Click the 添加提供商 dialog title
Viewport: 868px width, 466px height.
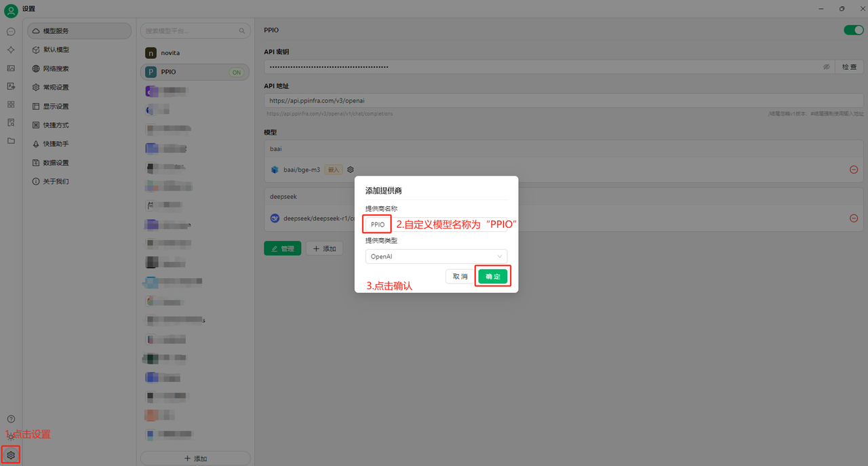[x=384, y=191]
